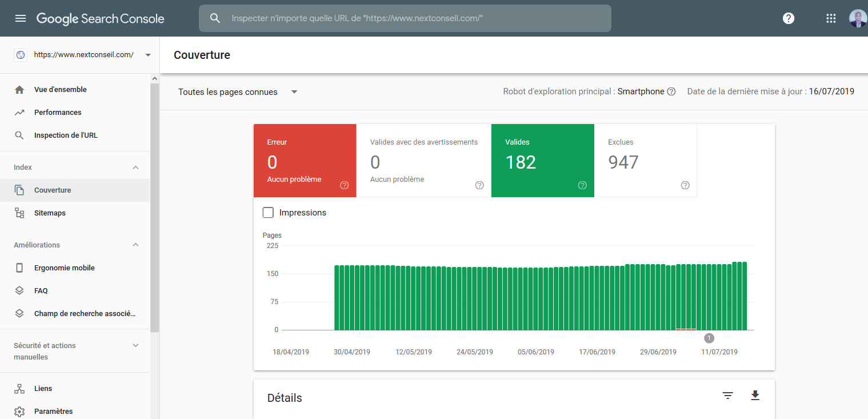The image size is (868, 419).
Task: Click the Champ de recherche associé icon
Action: click(x=19, y=314)
